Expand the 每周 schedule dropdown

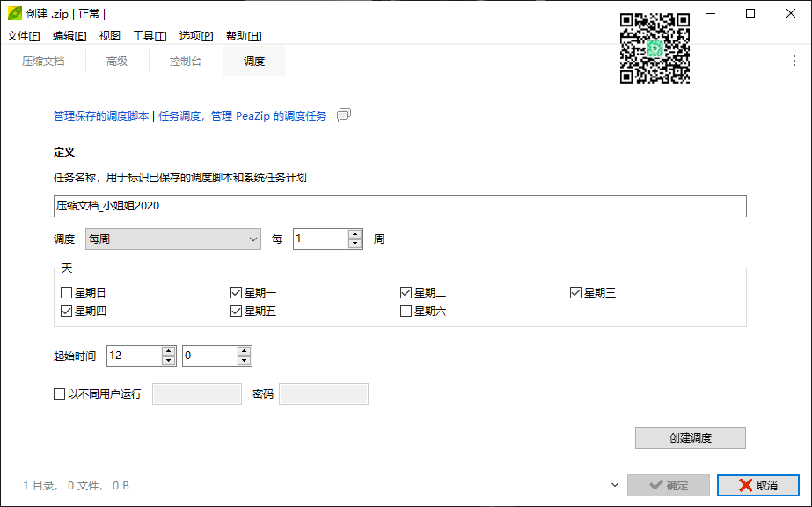(173, 239)
